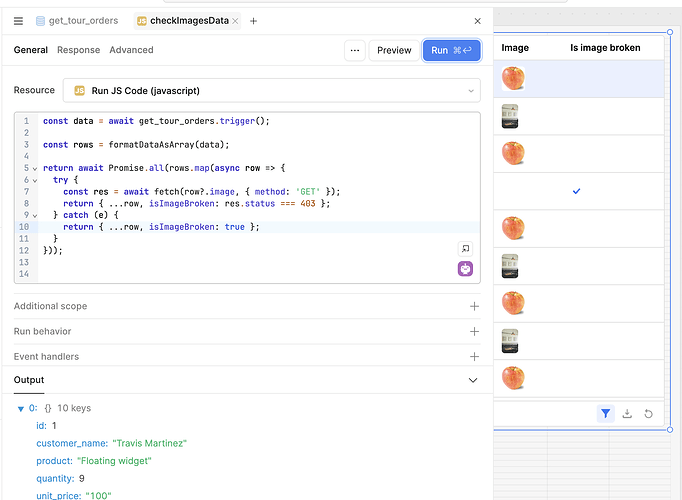Open the table filter icon
682x500 pixels.
coord(605,413)
